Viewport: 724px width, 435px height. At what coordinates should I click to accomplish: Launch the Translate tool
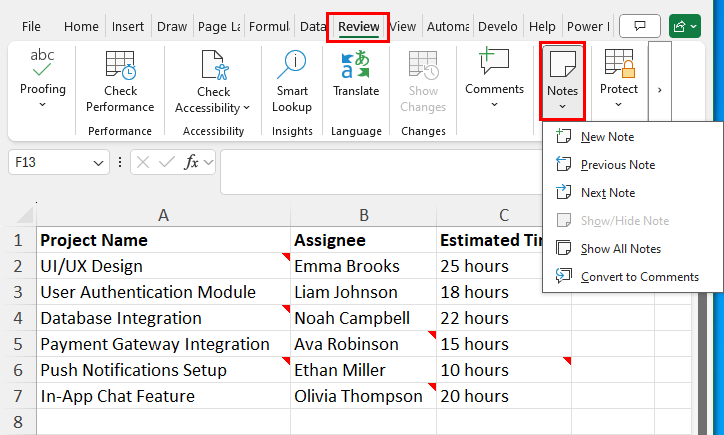[356, 74]
